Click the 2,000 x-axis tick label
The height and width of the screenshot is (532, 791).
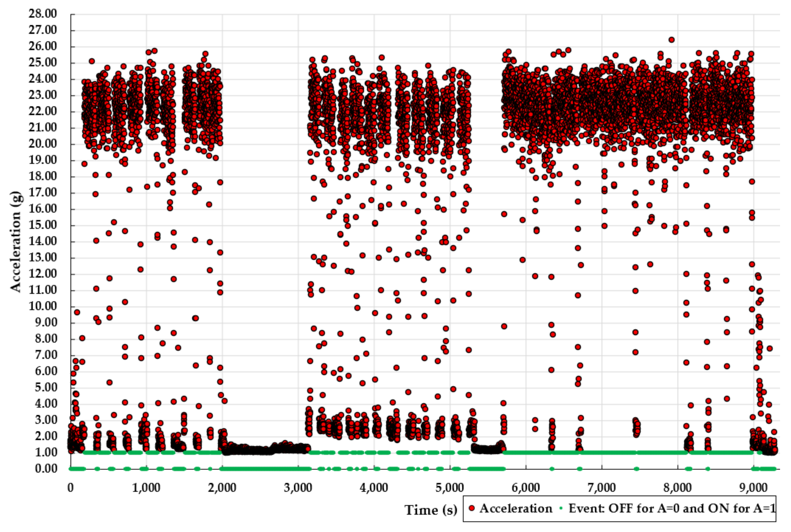[x=222, y=488]
